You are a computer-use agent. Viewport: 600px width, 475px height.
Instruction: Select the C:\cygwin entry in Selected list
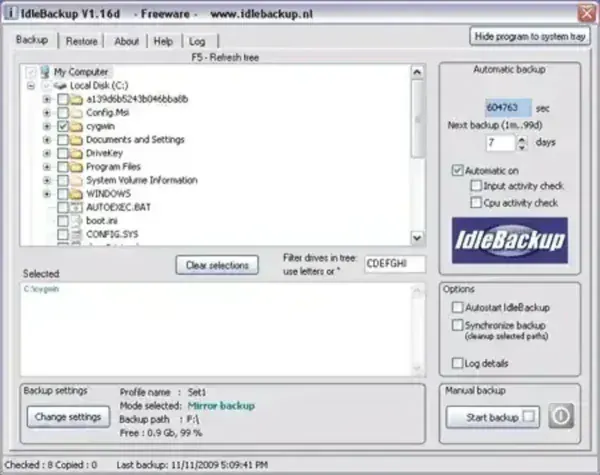[41, 289]
